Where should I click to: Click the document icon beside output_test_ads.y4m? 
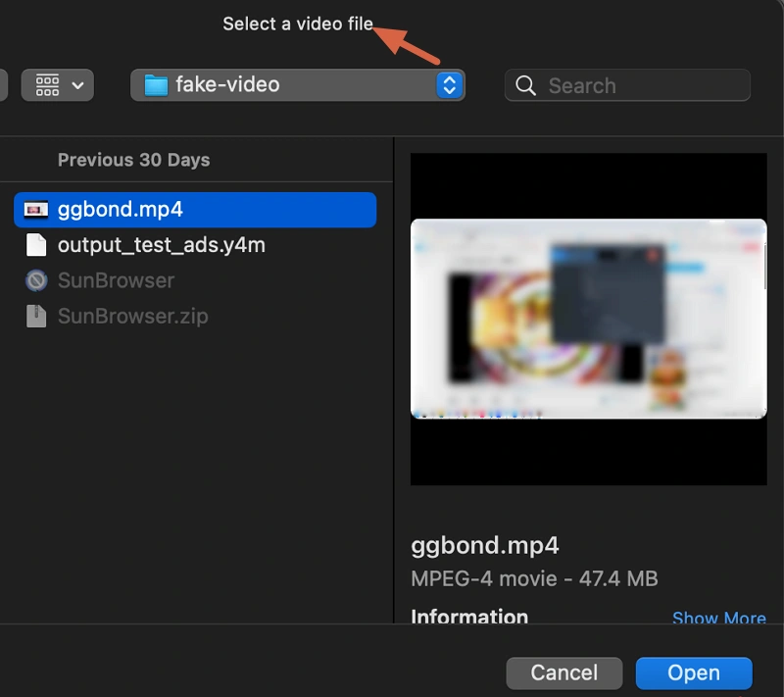tap(37, 245)
